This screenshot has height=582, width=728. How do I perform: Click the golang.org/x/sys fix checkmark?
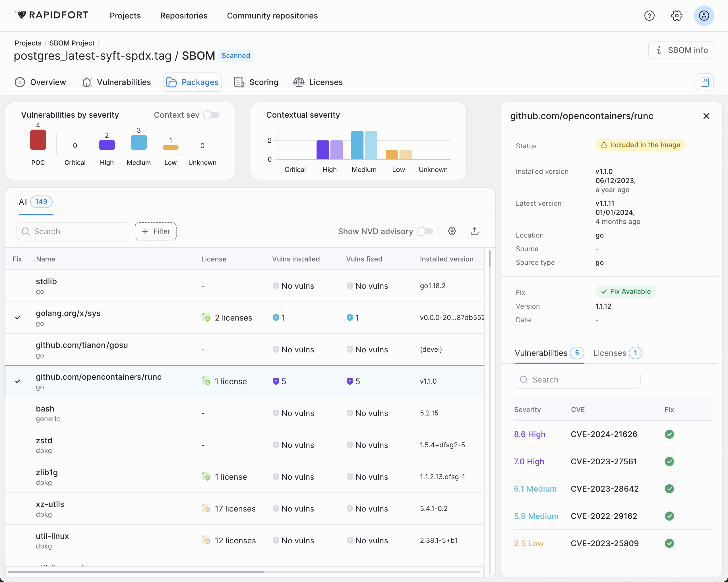pos(18,317)
